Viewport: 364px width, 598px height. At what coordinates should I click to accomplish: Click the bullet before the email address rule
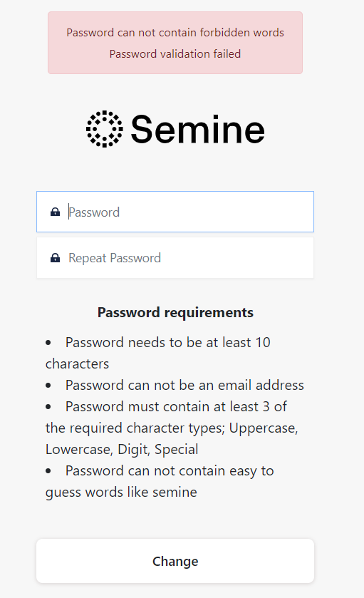pos(48,385)
